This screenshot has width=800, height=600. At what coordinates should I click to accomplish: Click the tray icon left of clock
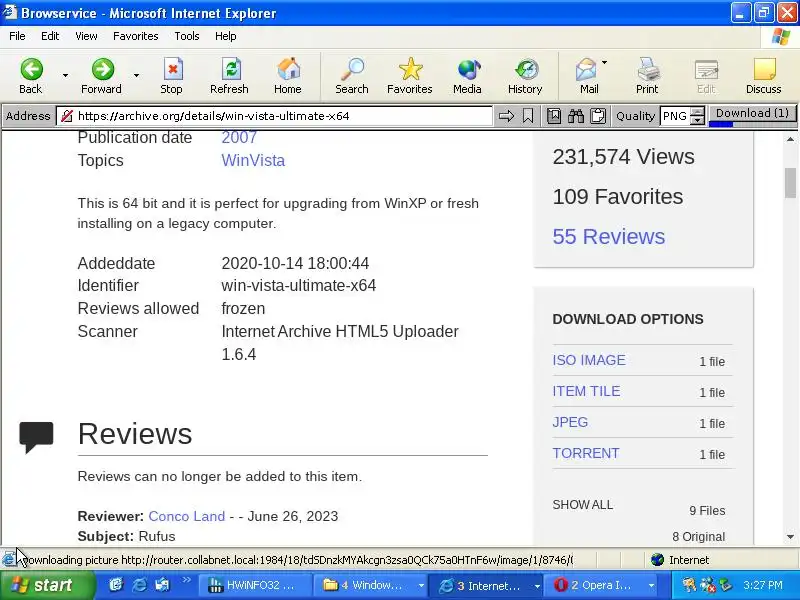coord(726,585)
